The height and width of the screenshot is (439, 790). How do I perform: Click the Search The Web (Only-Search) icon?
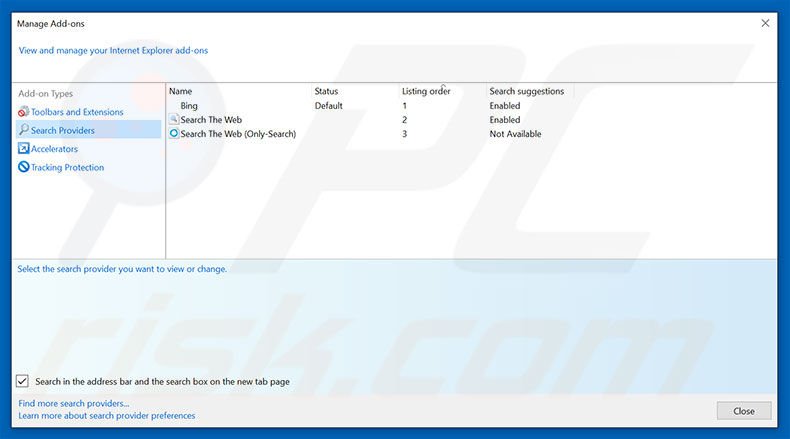click(174, 134)
